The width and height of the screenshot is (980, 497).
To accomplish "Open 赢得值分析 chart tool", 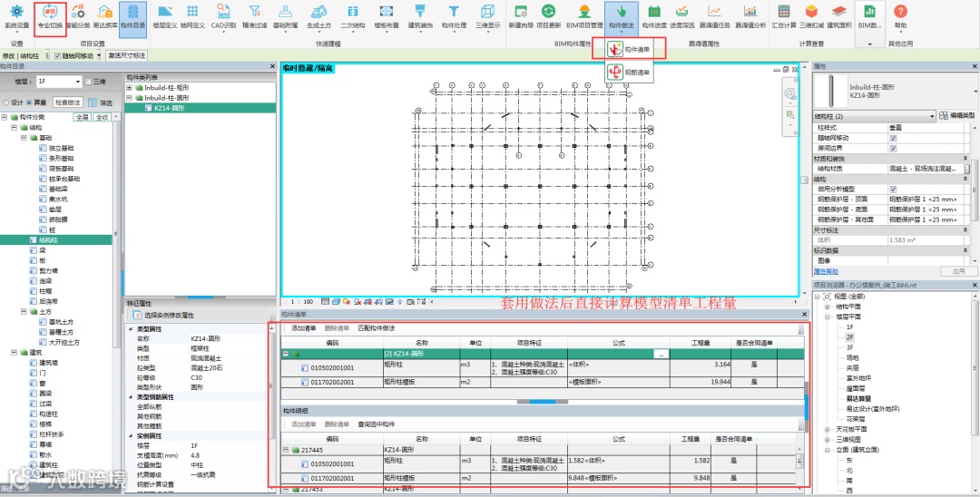I will coord(750,17).
